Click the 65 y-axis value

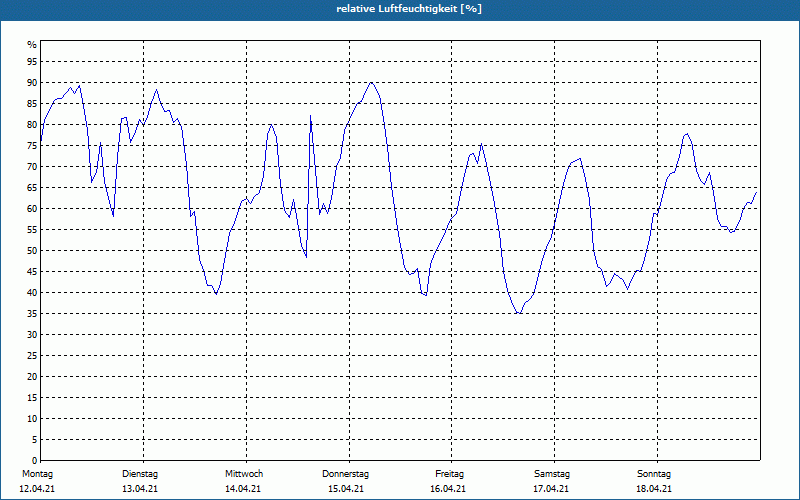32,188
